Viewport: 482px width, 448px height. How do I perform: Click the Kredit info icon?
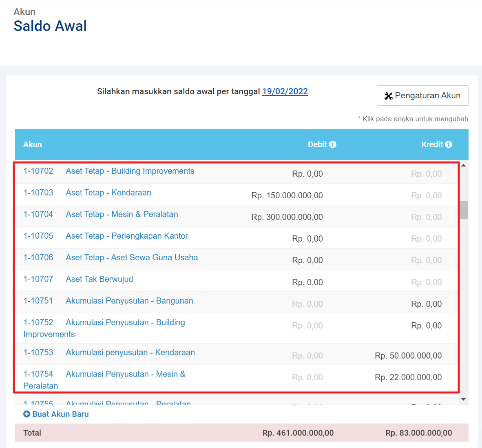coord(449,144)
